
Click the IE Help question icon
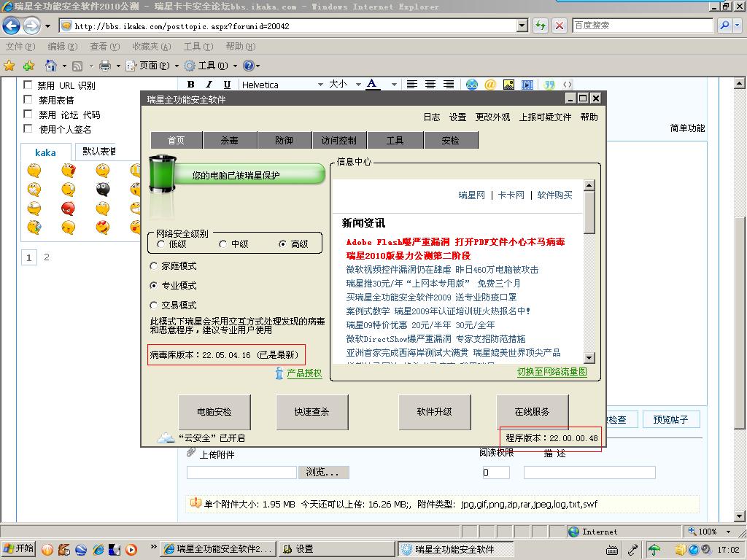click(x=248, y=66)
